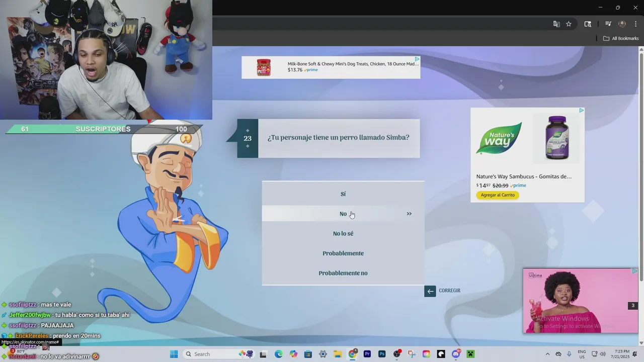The width and height of the screenshot is (644, 362).
Task: Click the Nature's Way logo image in ad
Action: (x=499, y=138)
